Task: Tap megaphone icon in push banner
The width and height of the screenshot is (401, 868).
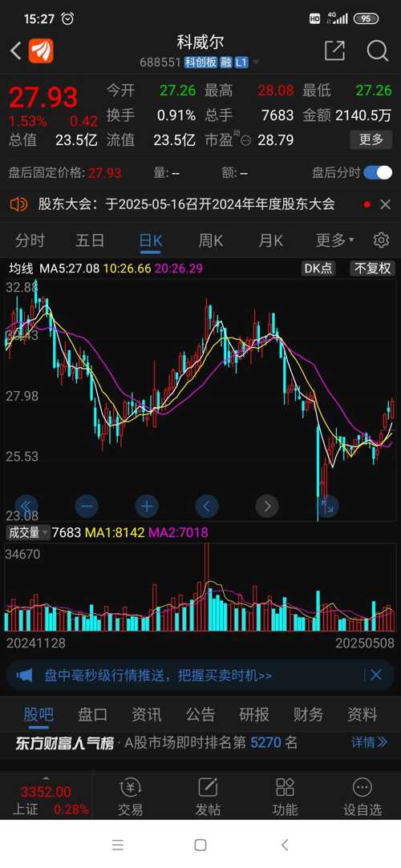Action: point(24,676)
